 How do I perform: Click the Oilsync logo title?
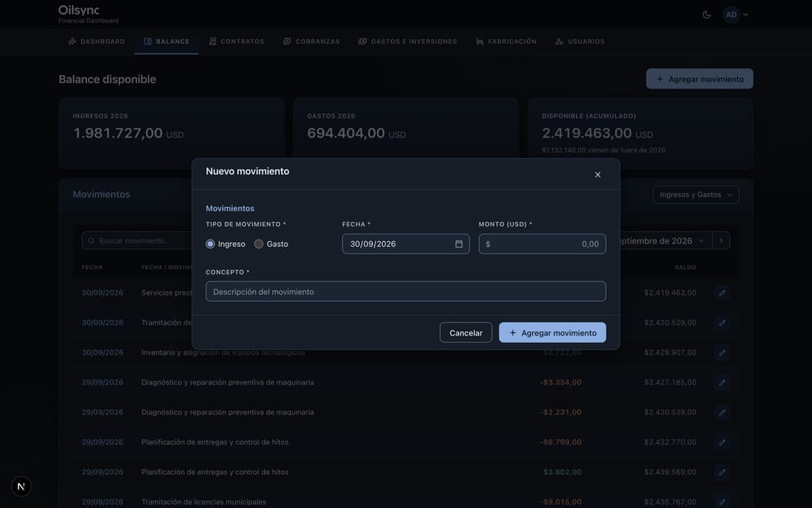(x=79, y=10)
